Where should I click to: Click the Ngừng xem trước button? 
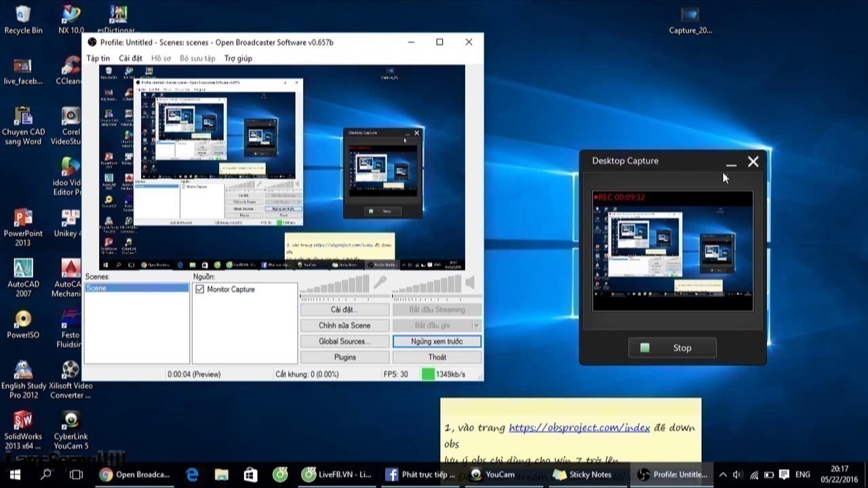[437, 342]
